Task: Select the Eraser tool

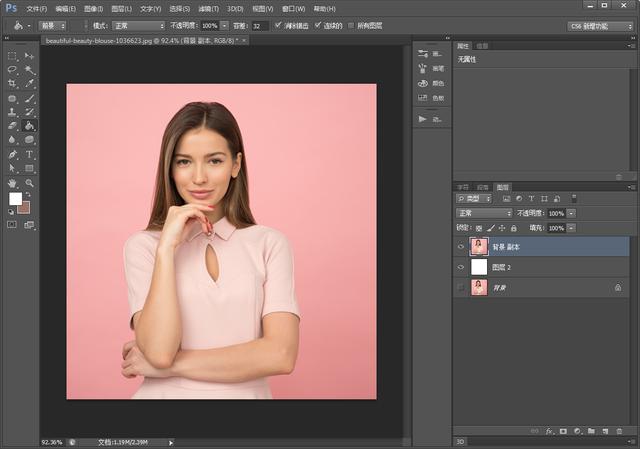Action: point(12,126)
